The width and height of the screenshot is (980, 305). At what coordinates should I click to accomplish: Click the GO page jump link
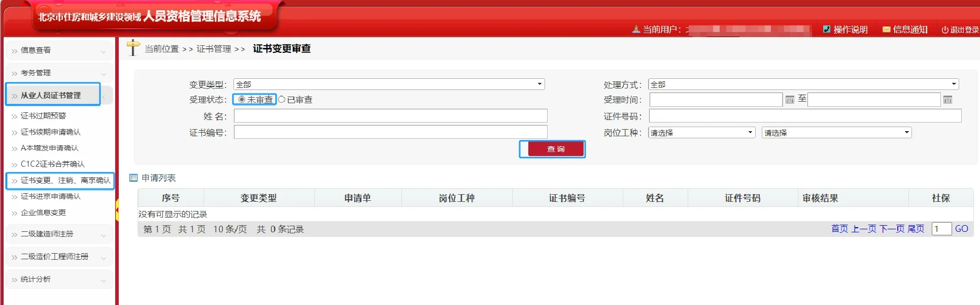coord(961,229)
